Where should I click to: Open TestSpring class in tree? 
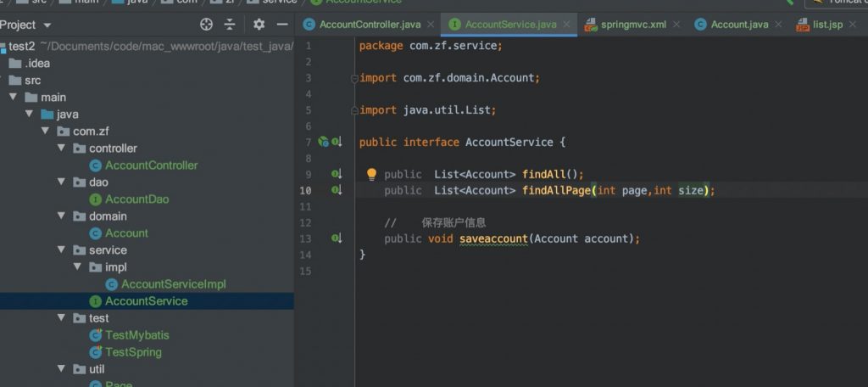(133, 352)
